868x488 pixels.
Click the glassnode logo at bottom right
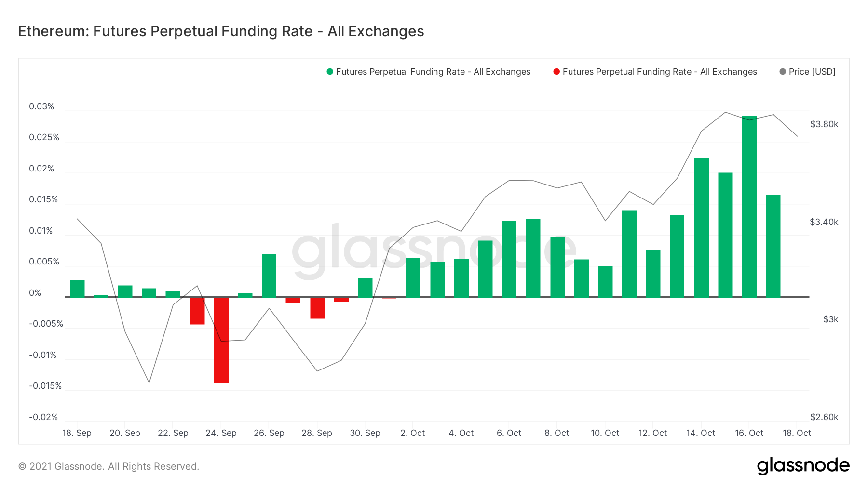click(x=803, y=466)
